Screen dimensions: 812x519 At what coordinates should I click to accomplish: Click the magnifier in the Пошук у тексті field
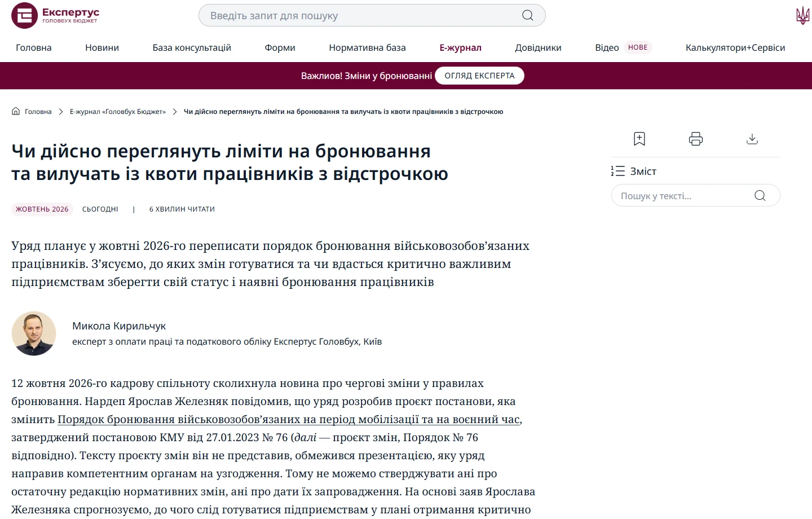click(760, 196)
